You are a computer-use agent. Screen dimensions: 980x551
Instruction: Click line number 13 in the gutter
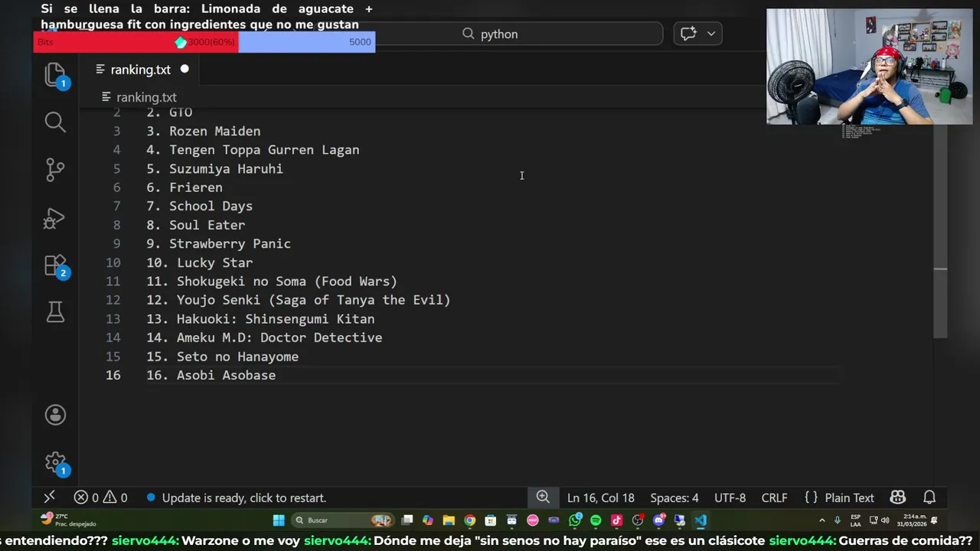(x=113, y=318)
